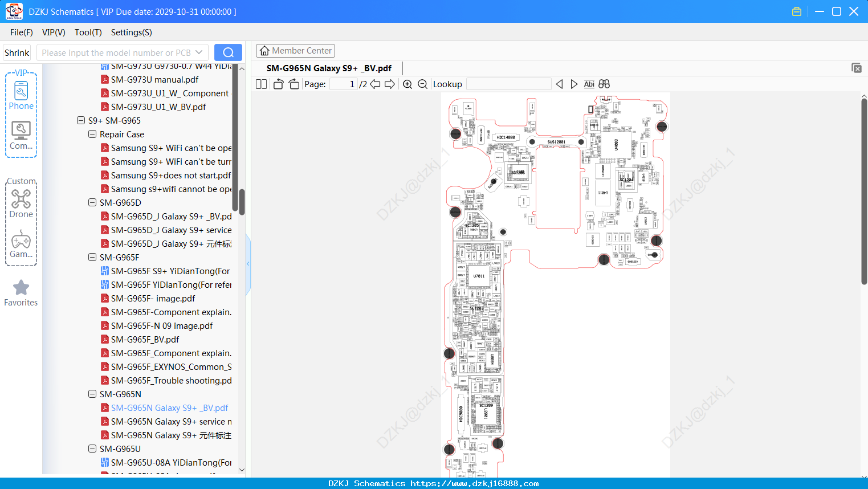
Task: Zoom in on the schematic
Action: click(407, 84)
